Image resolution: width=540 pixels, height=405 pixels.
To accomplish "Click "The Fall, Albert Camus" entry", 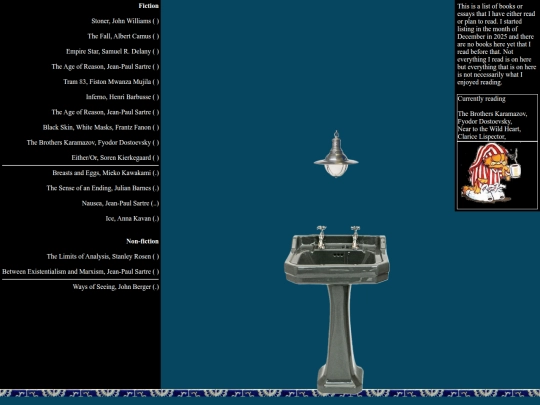I will click(123, 36).
